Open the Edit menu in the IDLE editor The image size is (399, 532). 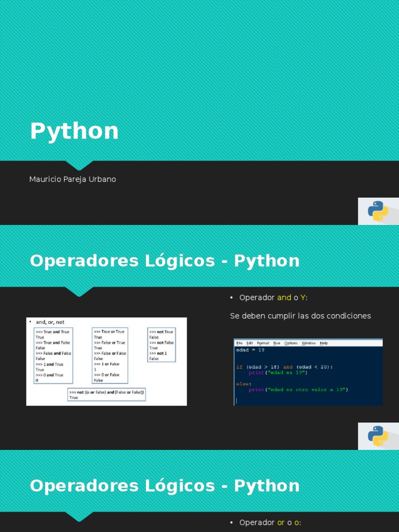click(250, 343)
